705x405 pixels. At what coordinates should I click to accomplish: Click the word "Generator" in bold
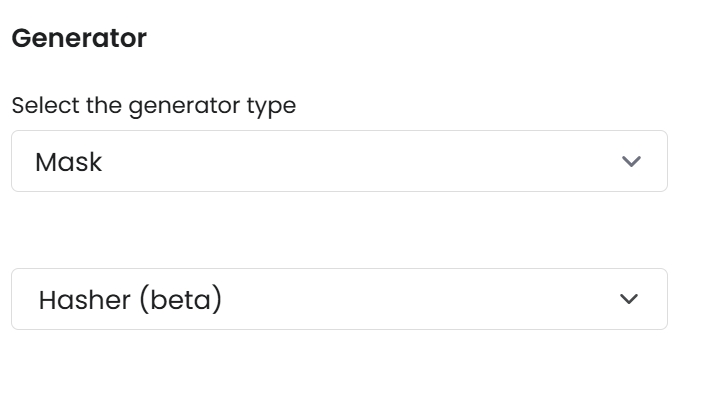[x=79, y=39]
